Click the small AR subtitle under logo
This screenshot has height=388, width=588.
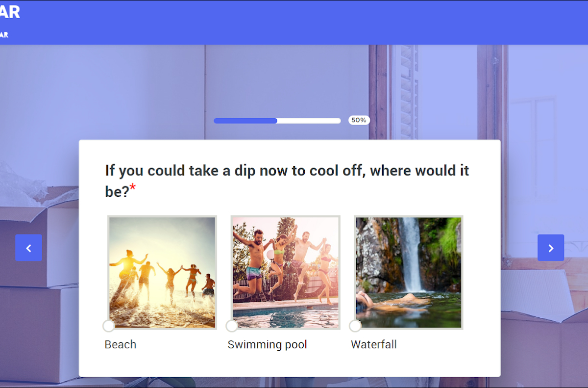point(4,35)
